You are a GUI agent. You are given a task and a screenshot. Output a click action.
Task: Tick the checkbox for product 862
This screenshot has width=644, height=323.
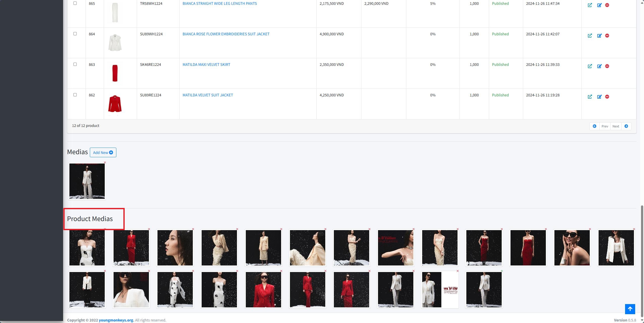pyautogui.click(x=75, y=95)
